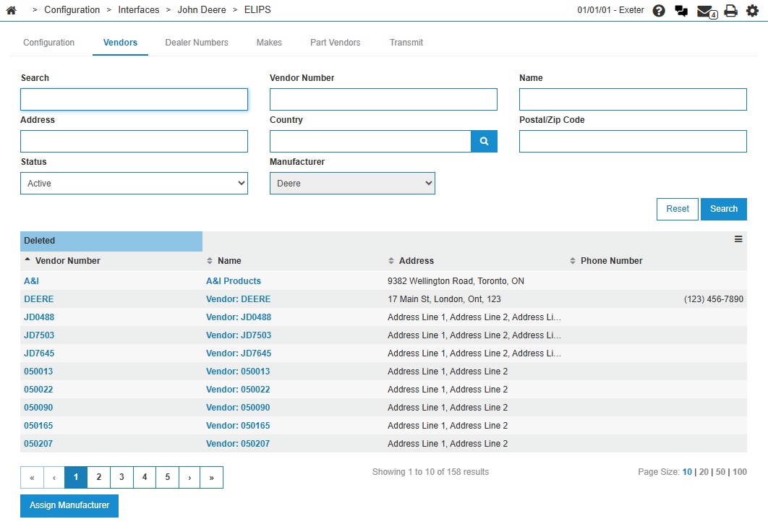The width and height of the screenshot is (768, 532).
Task: Go to pagination page 3
Action: click(121, 477)
